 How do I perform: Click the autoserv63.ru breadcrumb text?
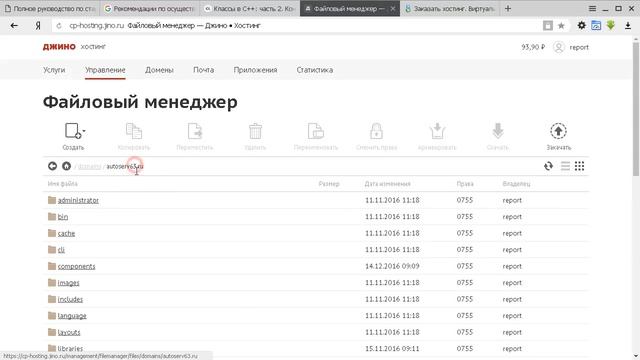click(x=125, y=167)
